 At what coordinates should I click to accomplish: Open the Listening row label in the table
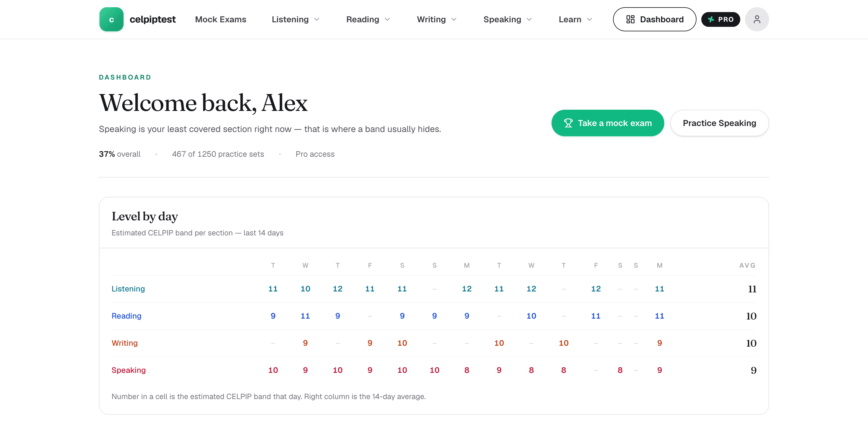point(128,289)
